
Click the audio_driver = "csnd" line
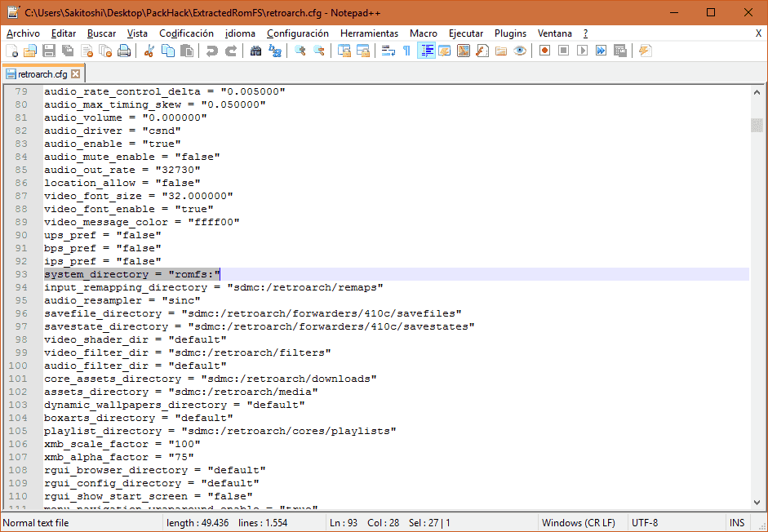pos(112,131)
